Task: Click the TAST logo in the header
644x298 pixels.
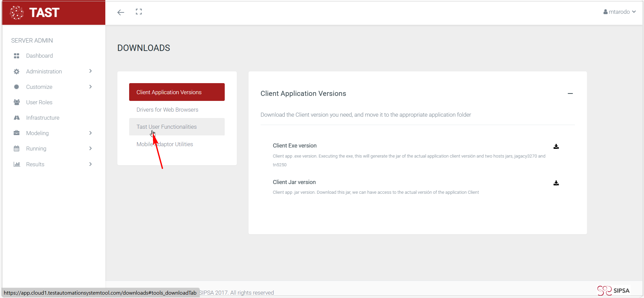Action: click(x=35, y=13)
